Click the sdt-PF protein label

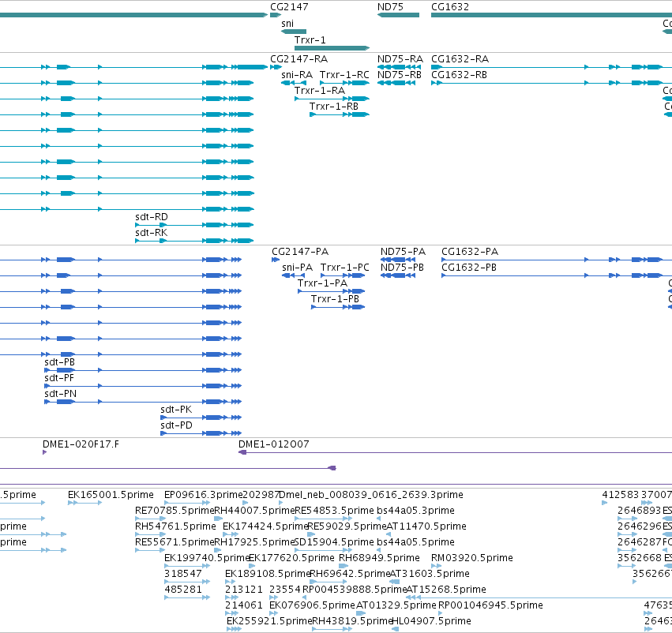(59, 378)
